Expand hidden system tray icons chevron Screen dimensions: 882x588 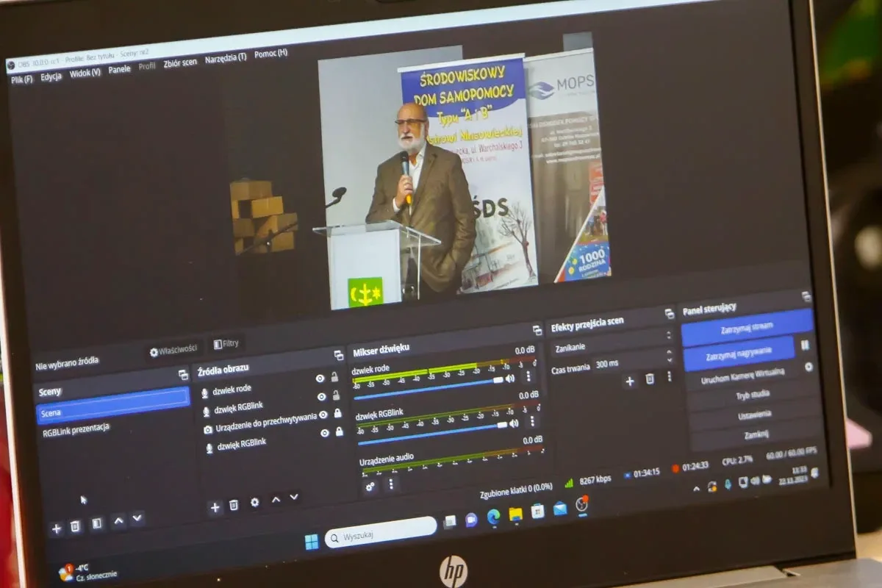[x=697, y=487]
